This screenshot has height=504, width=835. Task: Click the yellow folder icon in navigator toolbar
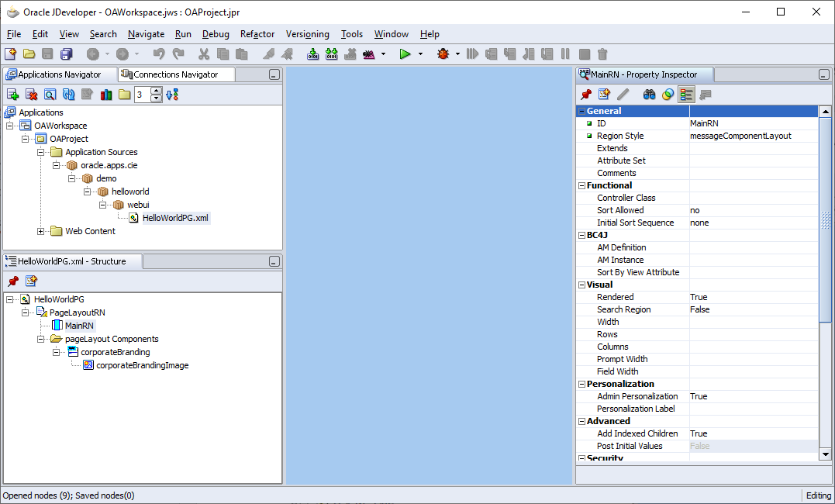coord(125,95)
